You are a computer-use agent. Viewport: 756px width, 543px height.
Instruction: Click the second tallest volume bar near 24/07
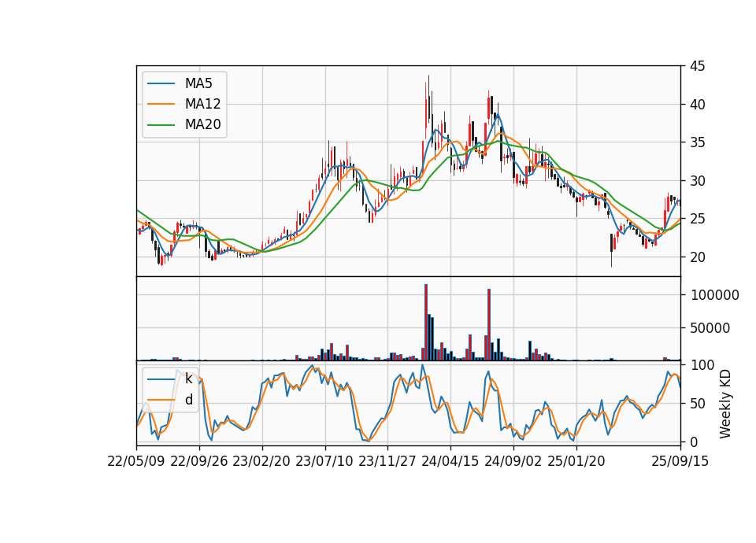(x=489, y=325)
